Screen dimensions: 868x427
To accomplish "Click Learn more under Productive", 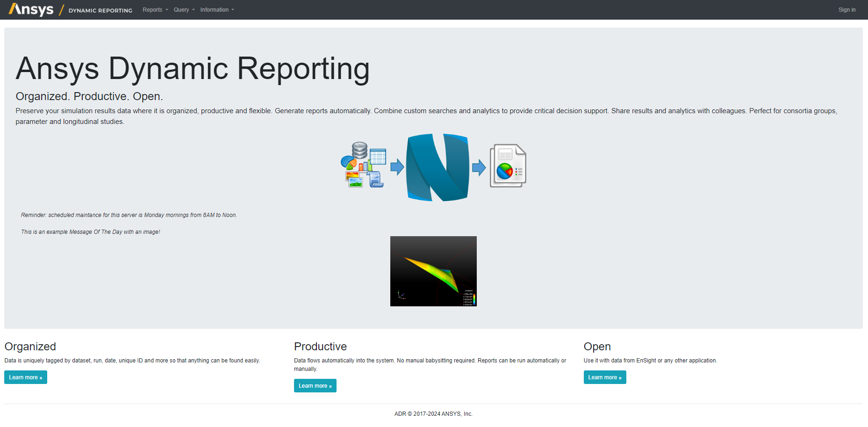I will tap(315, 386).
